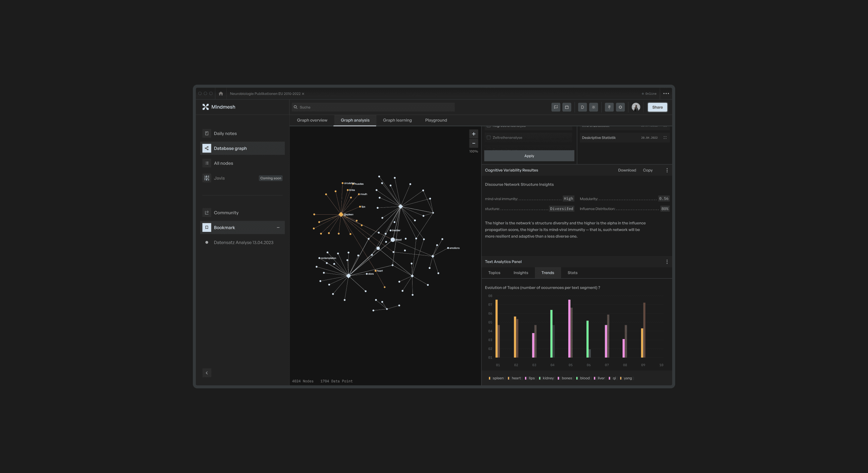The width and height of the screenshot is (868, 473).
Task: Open the comments icon in top toolbar
Action: pos(556,107)
